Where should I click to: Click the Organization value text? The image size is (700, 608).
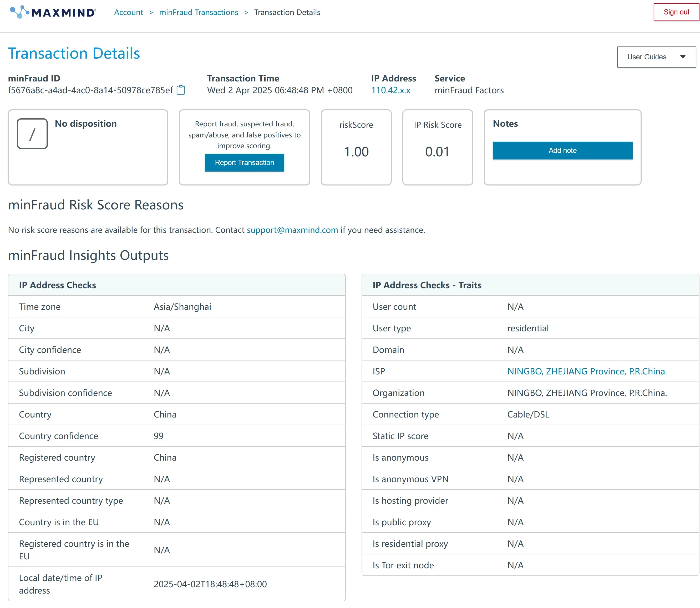[x=587, y=393]
